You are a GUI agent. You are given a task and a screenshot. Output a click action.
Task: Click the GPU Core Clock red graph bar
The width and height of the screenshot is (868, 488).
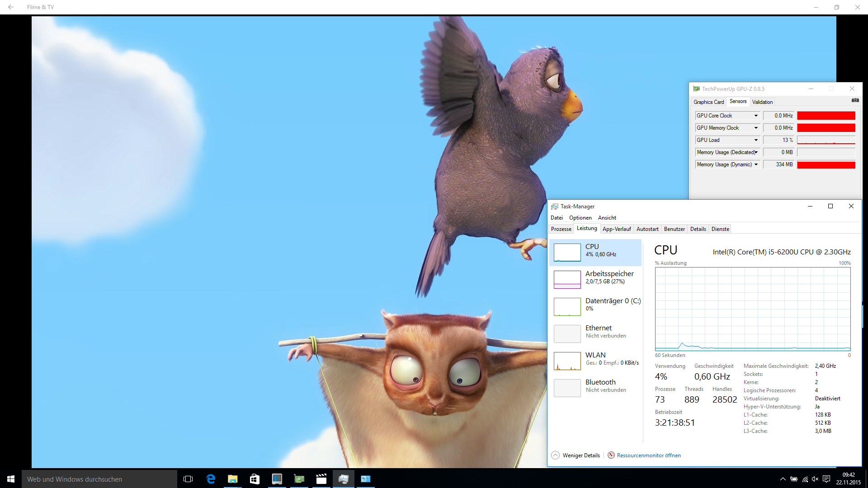click(826, 116)
